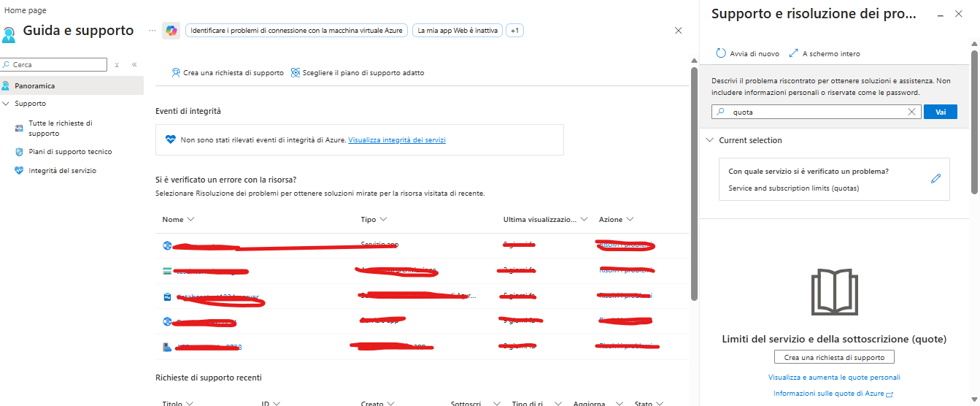
Task: Open Visualizza e aumenta le quote personali
Action: click(x=834, y=378)
